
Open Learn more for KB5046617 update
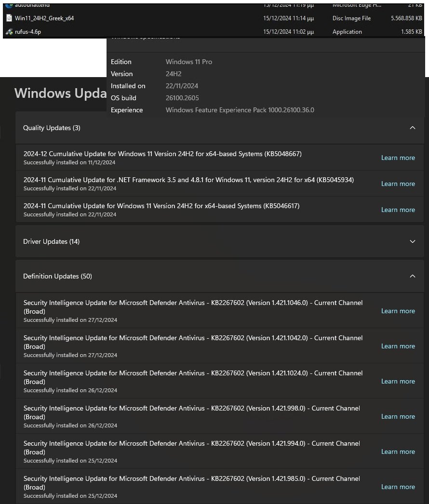point(398,210)
